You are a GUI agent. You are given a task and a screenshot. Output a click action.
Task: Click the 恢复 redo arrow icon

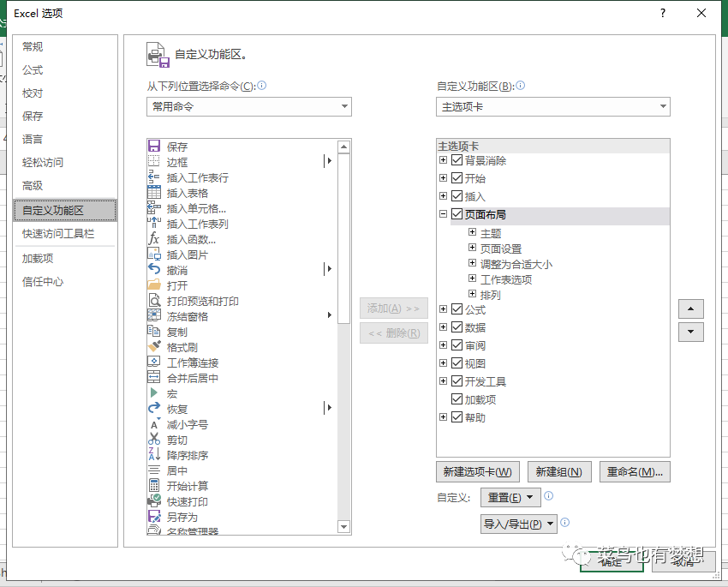[154, 408]
